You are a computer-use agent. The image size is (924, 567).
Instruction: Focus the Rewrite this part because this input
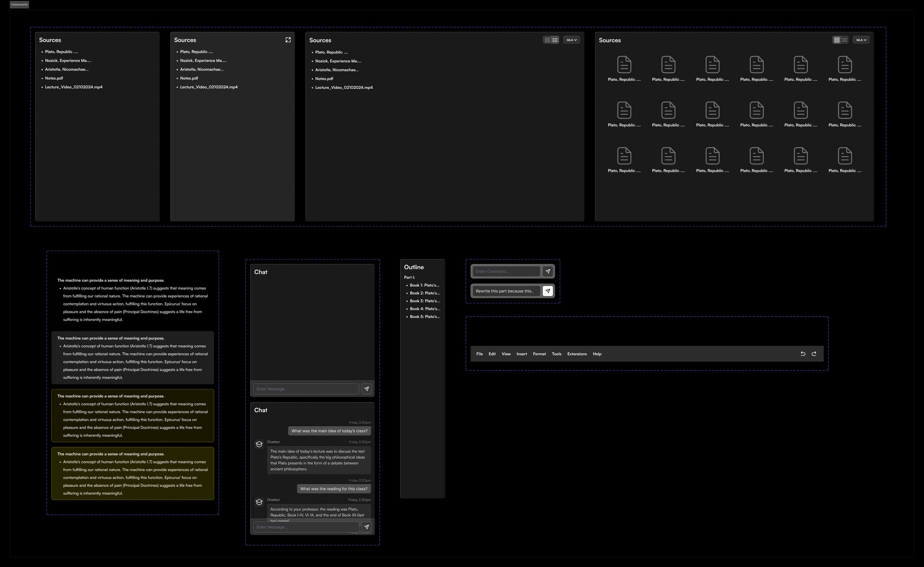pos(506,291)
